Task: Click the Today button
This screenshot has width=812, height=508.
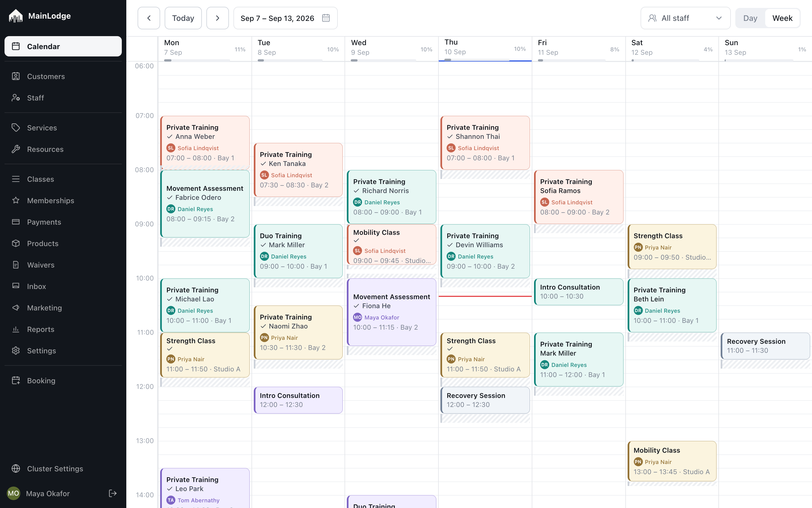Action: point(183,18)
